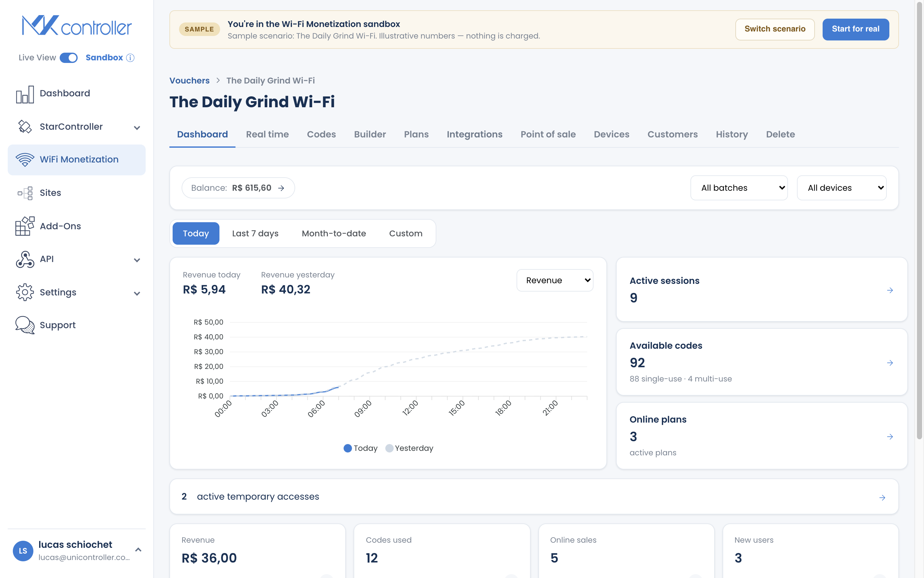This screenshot has height=578, width=924.
Task: Click the R$ 5,94 revenue today value
Action: [x=204, y=290]
